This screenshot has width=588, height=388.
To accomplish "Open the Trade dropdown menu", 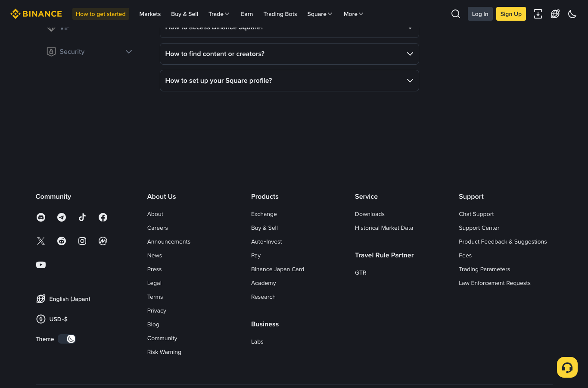I will pos(219,14).
